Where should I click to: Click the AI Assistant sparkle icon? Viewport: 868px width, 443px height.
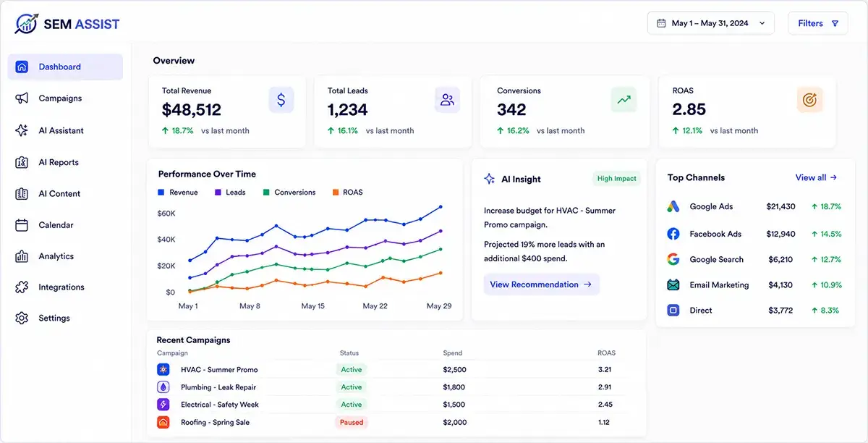[x=22, y=130]
